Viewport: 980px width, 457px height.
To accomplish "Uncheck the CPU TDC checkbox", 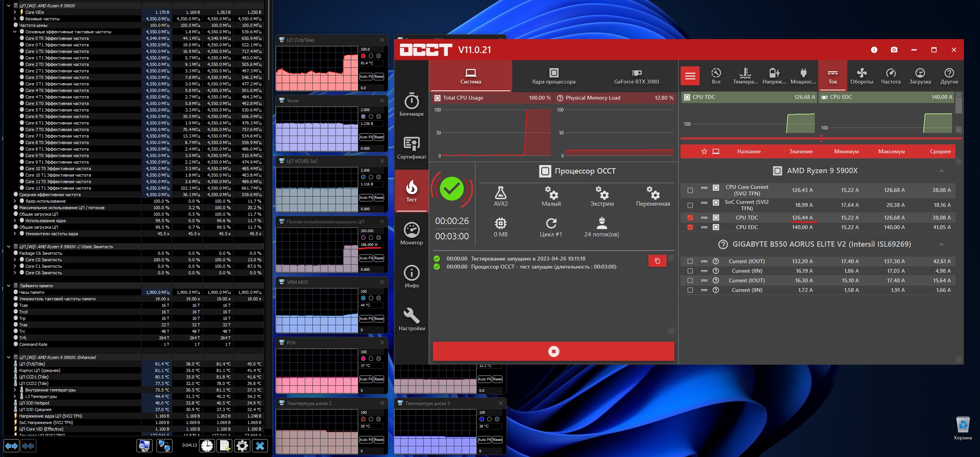I will coord(690,218).
